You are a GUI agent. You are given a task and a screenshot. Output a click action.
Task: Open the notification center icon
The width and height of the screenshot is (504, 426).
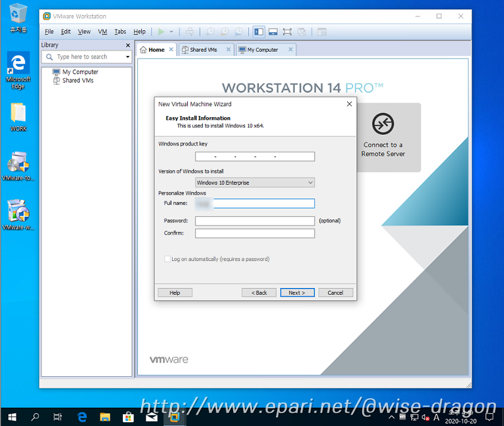click(490, 417)
